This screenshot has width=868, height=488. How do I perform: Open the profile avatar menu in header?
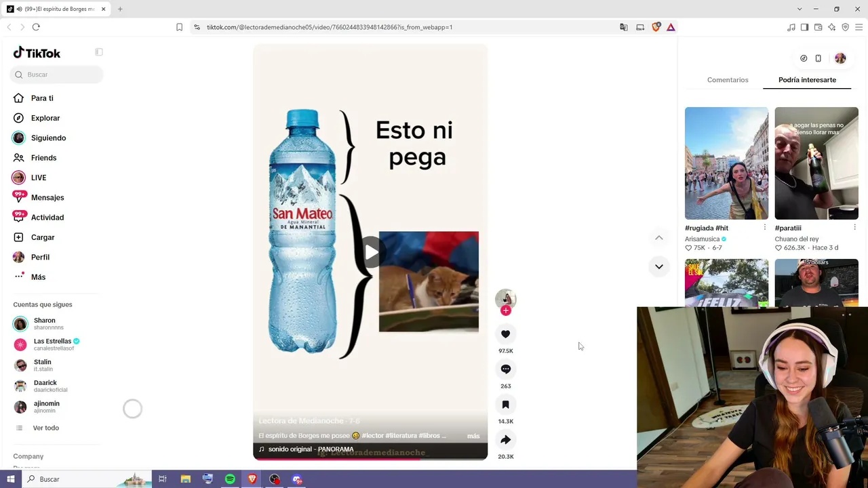click(x=840, y=58)
